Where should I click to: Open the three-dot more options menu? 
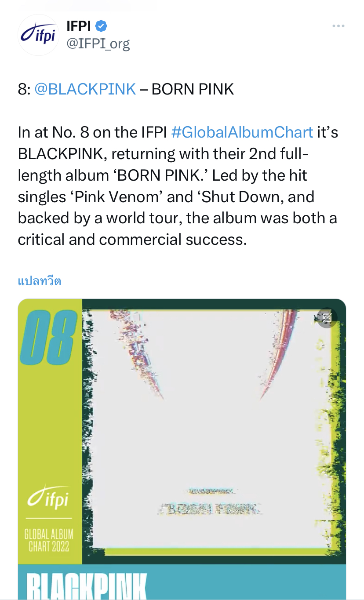[338, 26]
